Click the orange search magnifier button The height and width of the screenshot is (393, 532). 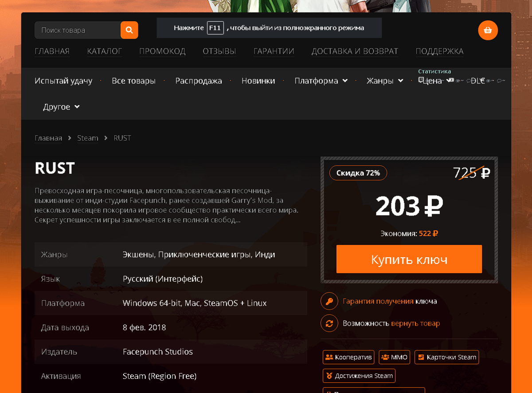pyautogui.click(x=129, y=30)
